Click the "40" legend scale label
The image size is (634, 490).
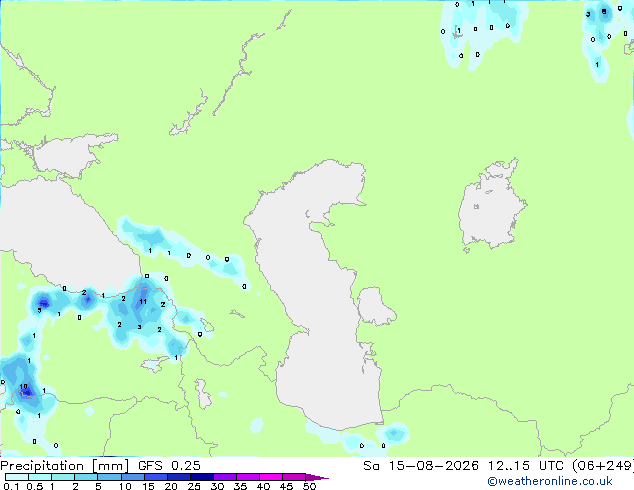pyautogui.click(x=264, y=486)
